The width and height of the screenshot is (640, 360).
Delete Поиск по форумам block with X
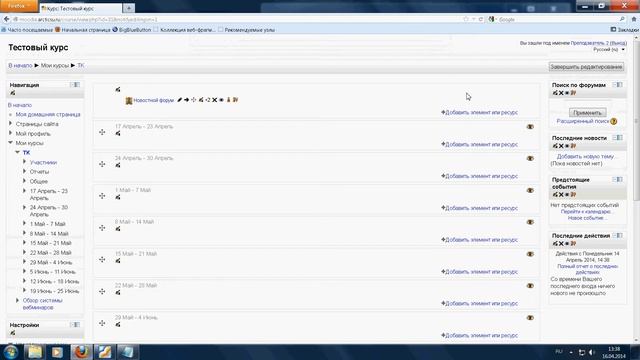[x=561, y=93]
